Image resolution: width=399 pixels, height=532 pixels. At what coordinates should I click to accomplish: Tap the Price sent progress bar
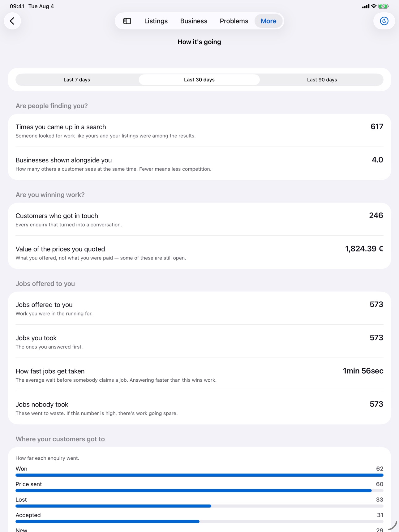click(199, 491)
